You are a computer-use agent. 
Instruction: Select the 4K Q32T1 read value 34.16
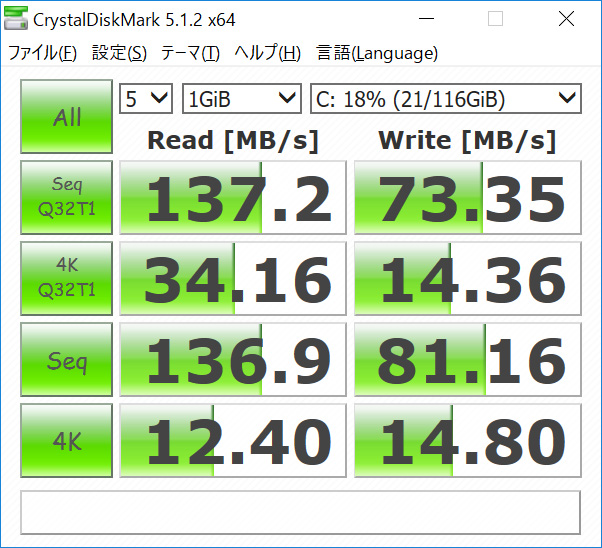pos(233,278)
